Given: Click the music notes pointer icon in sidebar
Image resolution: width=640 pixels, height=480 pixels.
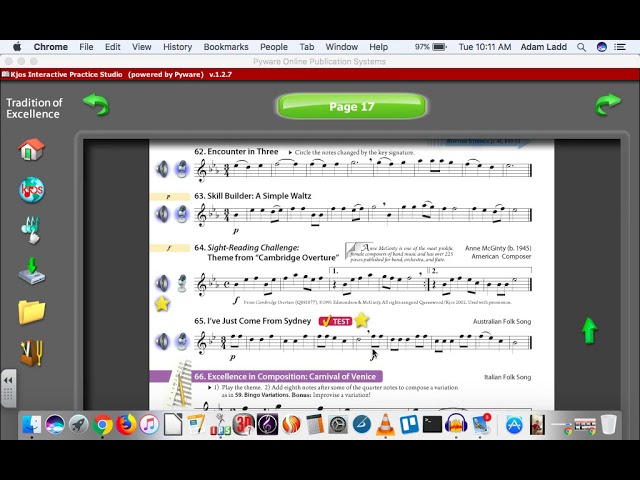Looking at the screenshot, I should [x=31, y=230].
